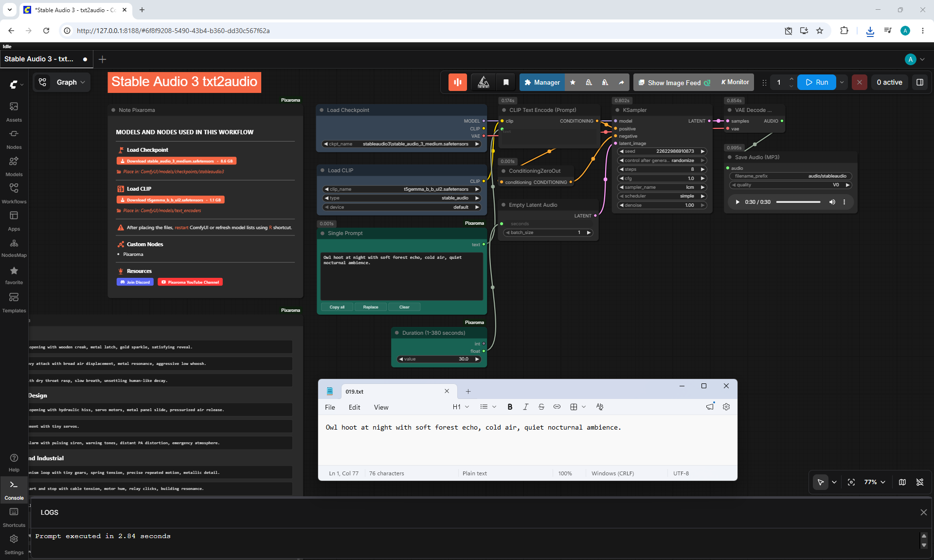Open the browser extensions icon
This screenshot has width=934, height=560.
point(844,31)
